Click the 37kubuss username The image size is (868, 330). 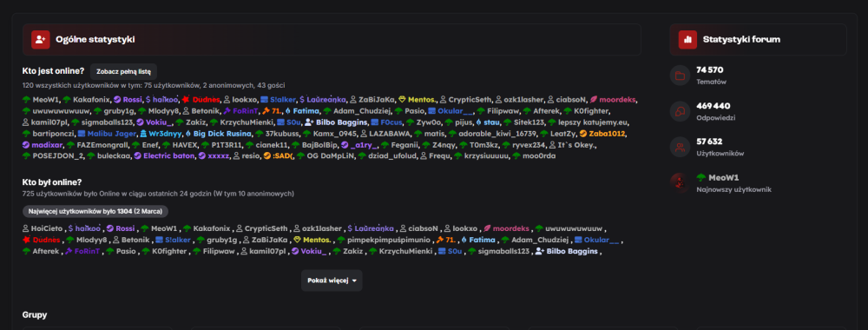282,134
